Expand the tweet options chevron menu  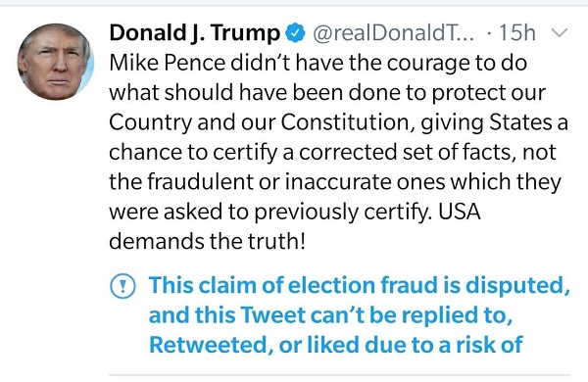click(560, 33)
